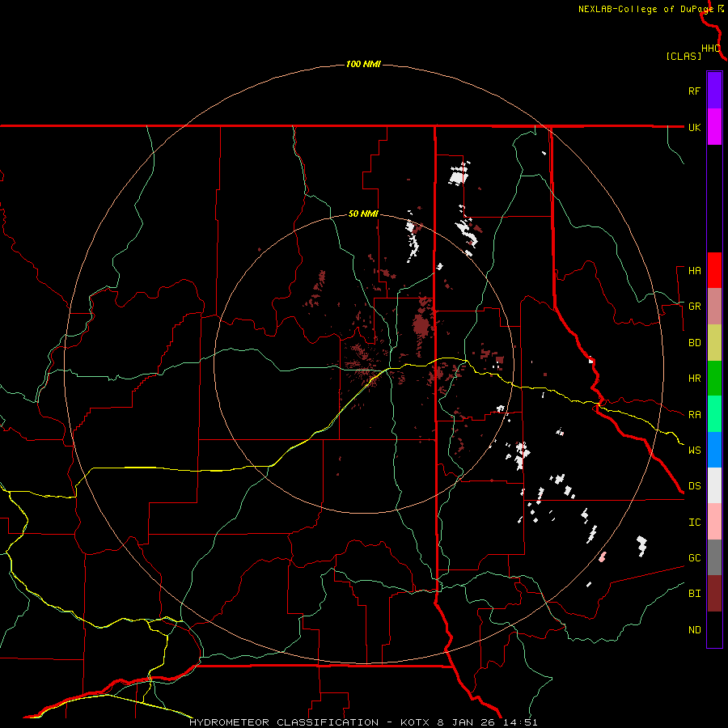728x728 pixels.
Task: Select the light pink IC legend color
Action: click(x=714, y=522)
